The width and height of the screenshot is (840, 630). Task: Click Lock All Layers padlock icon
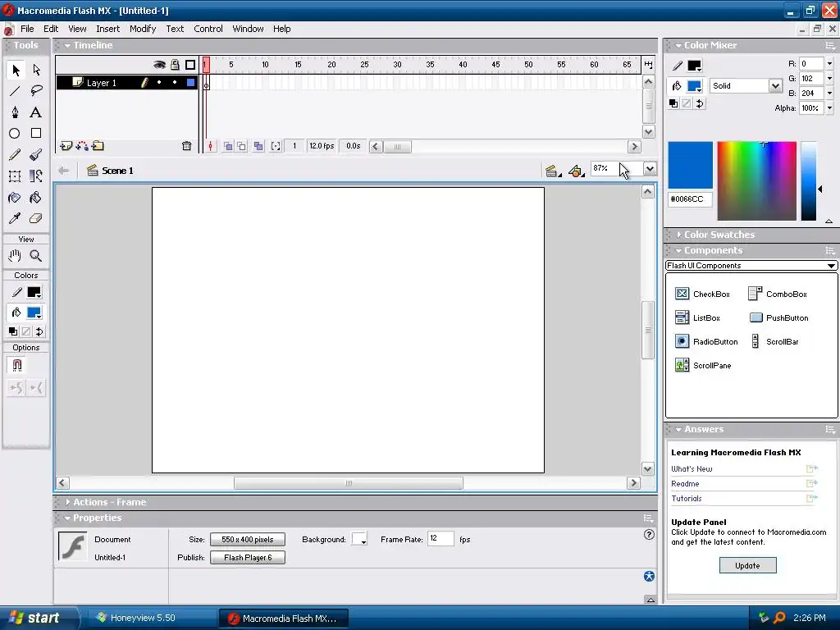coord(175,65)
